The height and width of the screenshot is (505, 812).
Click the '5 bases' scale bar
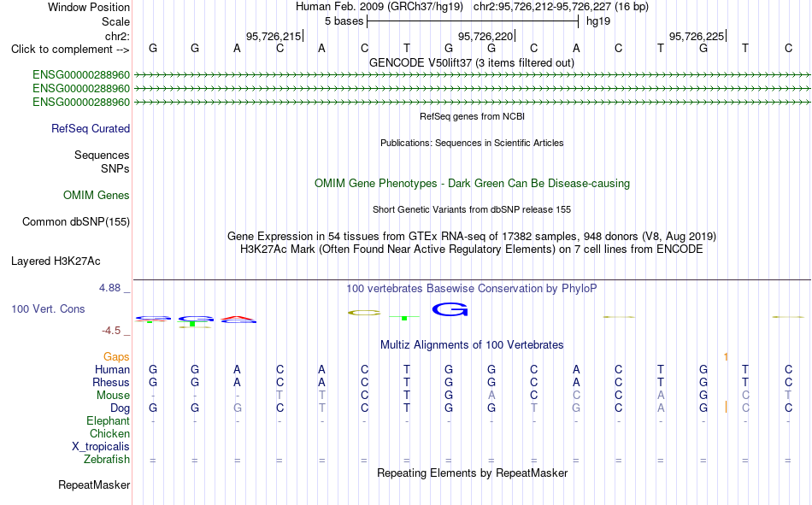473,21
